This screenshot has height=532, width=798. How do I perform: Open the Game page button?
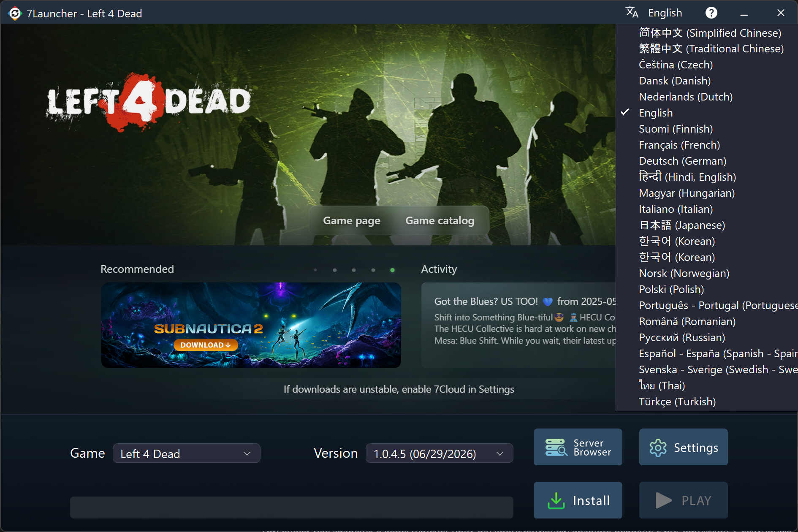coord(352,221)
